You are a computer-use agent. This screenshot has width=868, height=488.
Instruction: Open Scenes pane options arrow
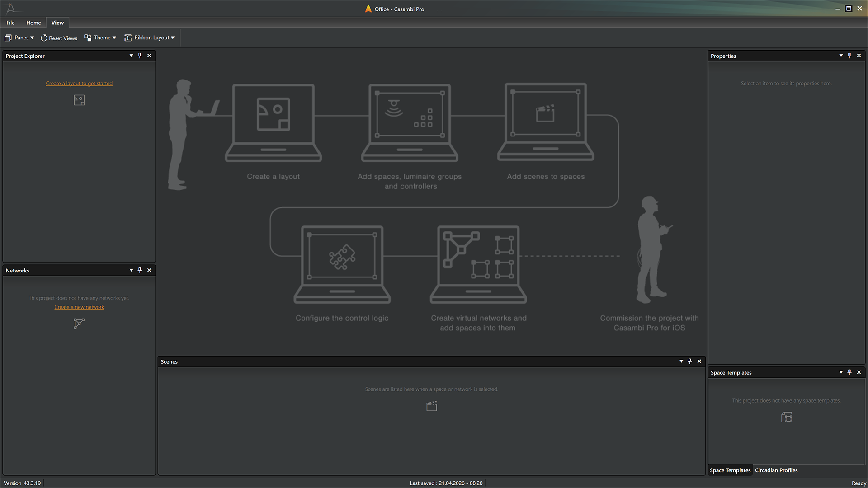click(681, 361)
